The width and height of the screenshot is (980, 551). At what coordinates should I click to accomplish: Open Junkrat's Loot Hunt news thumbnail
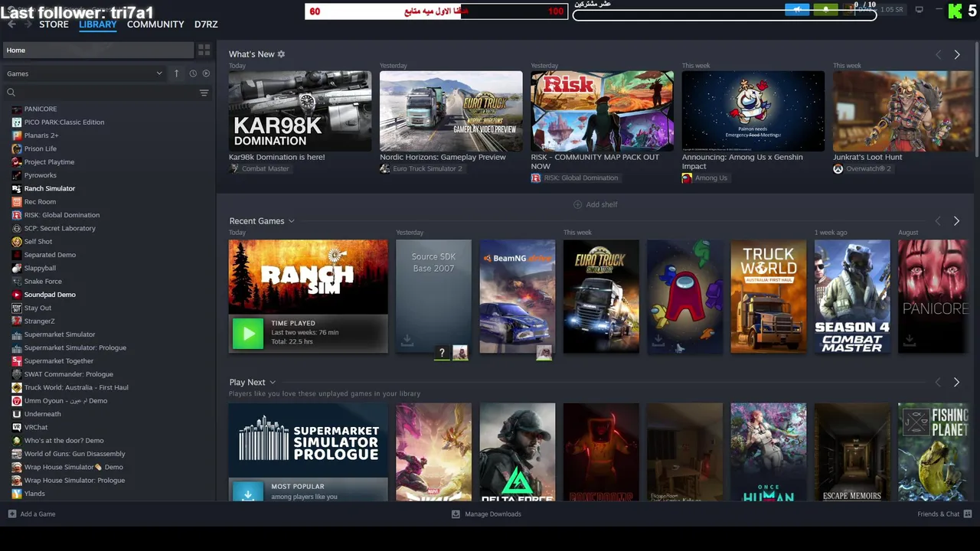(x=903, y=111)
